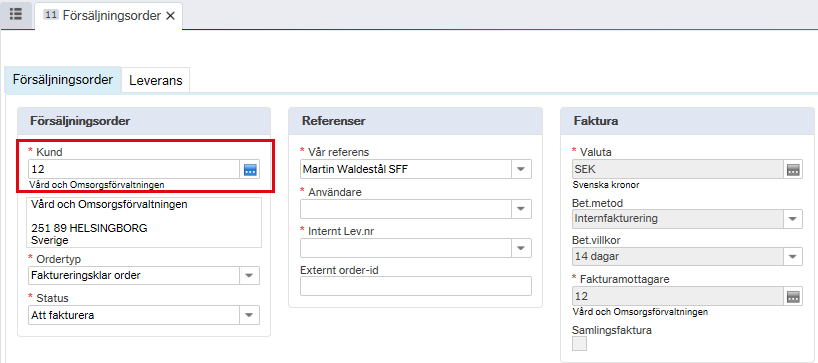Click the Fakturamottagare field showing 12
This screenshot has height=363, width=818.
[x=678, y=296]
